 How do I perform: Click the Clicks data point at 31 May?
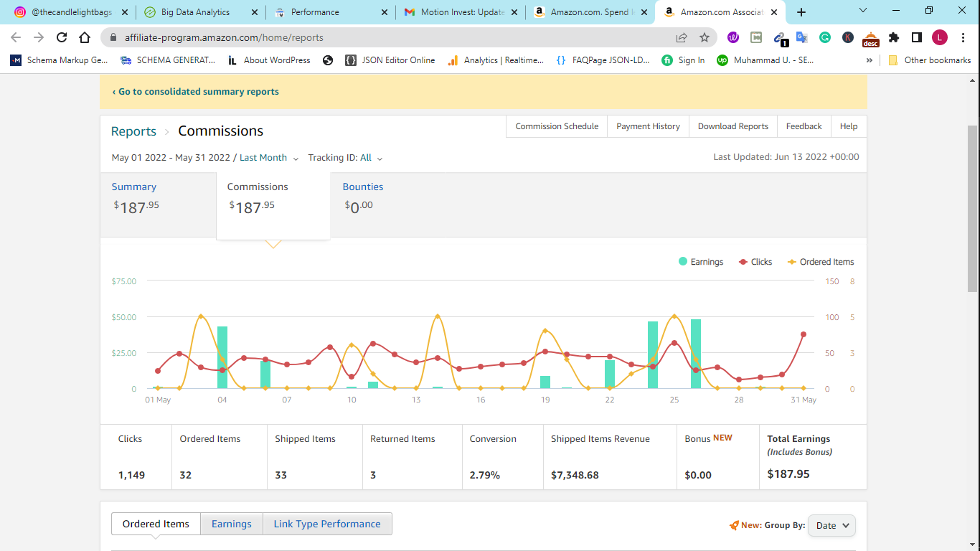coord(804,334)
